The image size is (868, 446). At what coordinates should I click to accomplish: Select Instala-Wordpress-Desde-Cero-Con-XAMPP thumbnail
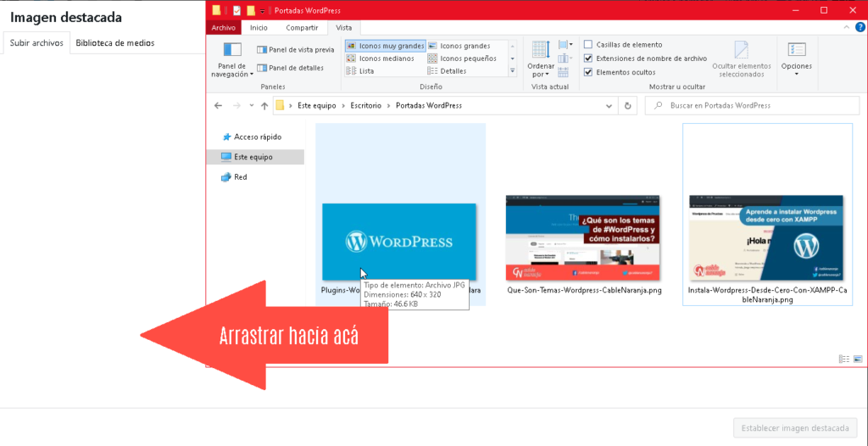click(766, 237)
